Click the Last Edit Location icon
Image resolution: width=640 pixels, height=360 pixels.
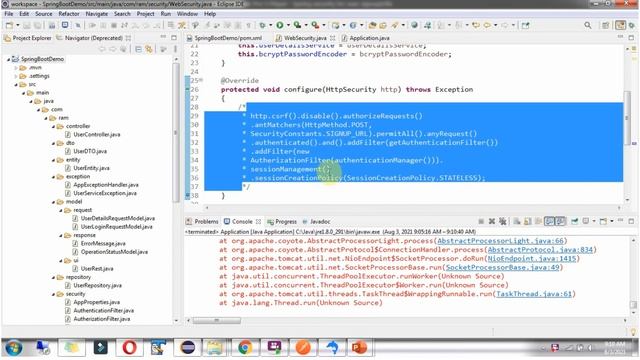[x=476, y=25]
